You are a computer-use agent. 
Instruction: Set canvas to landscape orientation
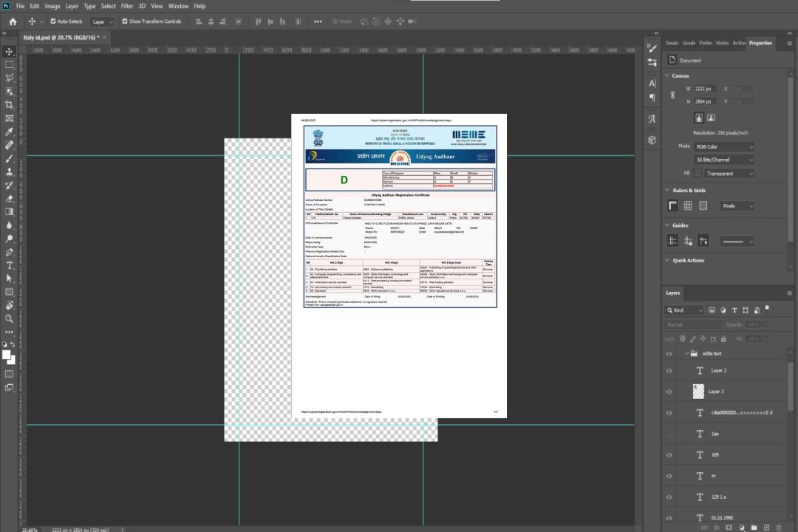[711, 117]
